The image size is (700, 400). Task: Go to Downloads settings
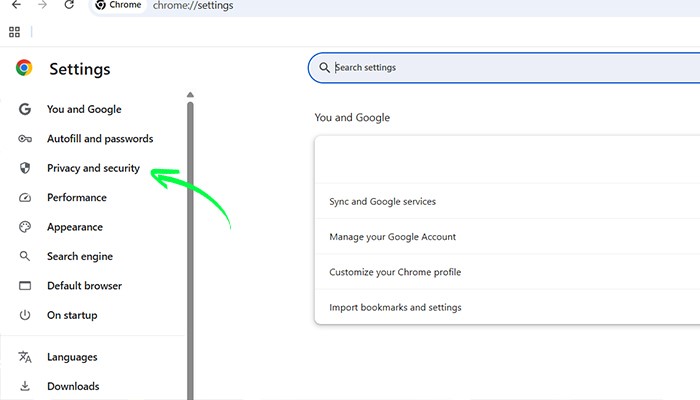coord(73,386)
